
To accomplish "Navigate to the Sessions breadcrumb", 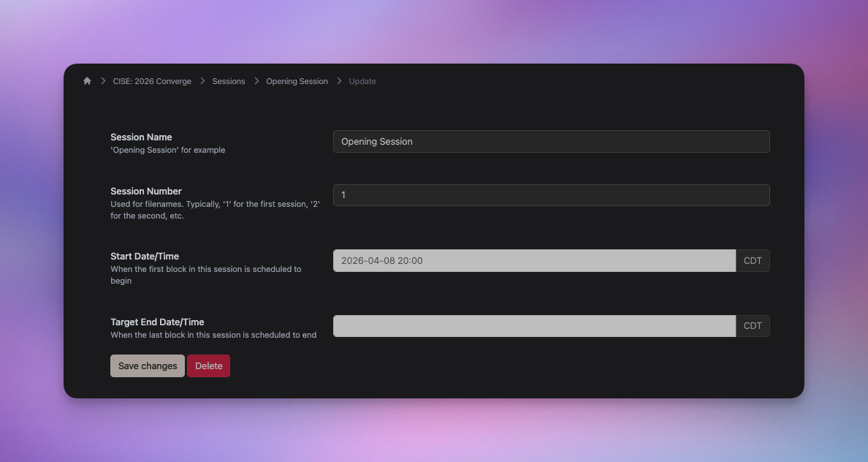I will [x=229, y=81].
